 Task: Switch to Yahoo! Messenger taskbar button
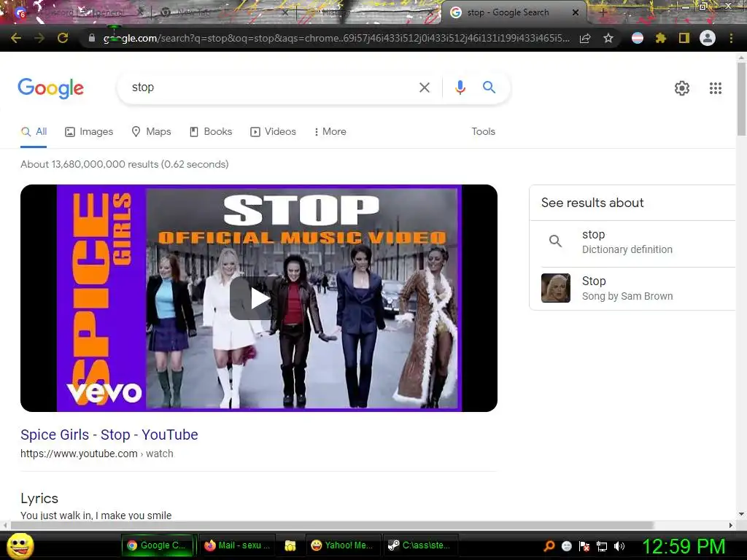click(x=343, y=545)
